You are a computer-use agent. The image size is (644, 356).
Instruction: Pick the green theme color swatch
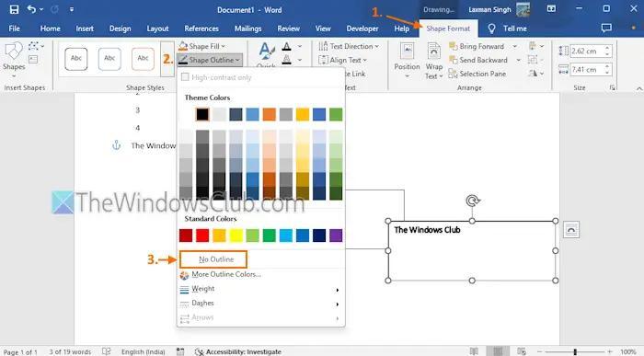click(x=336, y=114)
